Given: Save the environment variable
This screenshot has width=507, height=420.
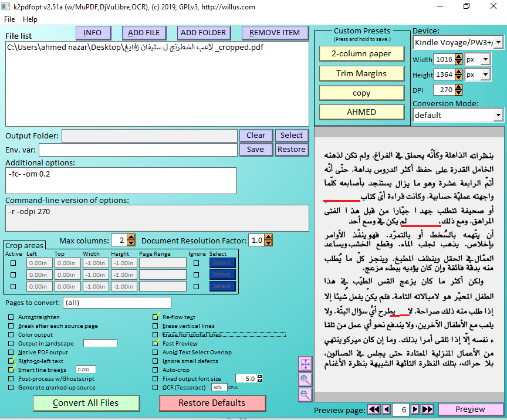Looking at the screenshot, I should (x=256, y=150).
